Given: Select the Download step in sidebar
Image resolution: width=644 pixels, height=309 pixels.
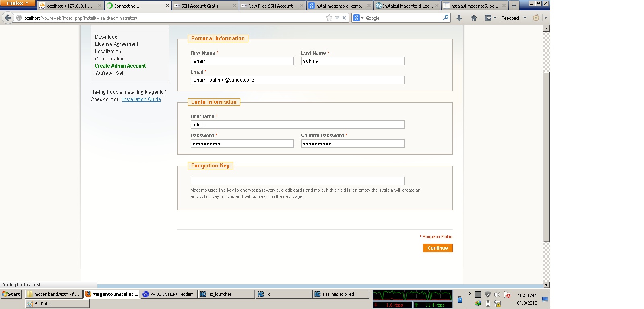Looking at the screenshot, I should [x=106, y=37].
